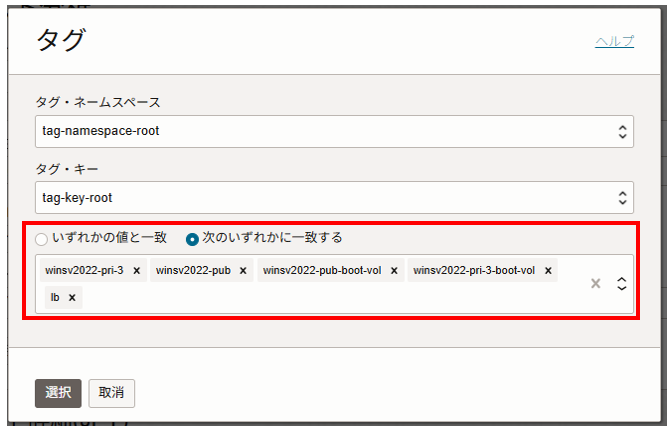
Task: Click the lb chip label
Action: [55, 297]
